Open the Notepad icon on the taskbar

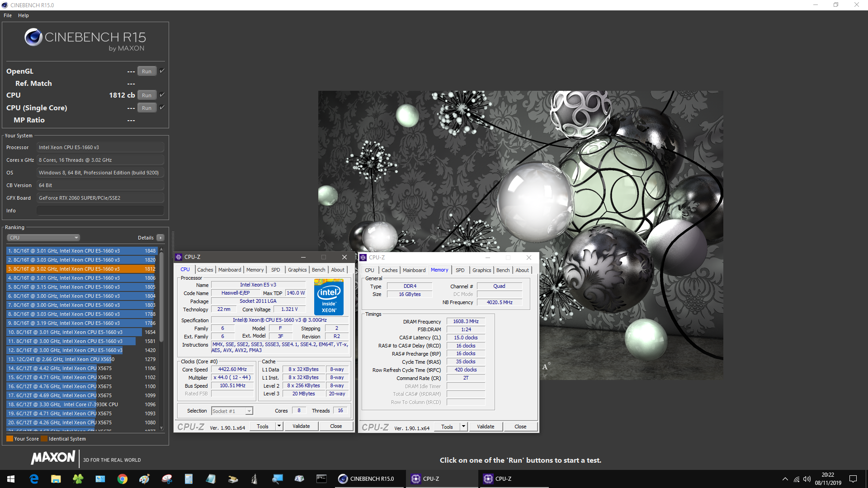coord(211,479)
